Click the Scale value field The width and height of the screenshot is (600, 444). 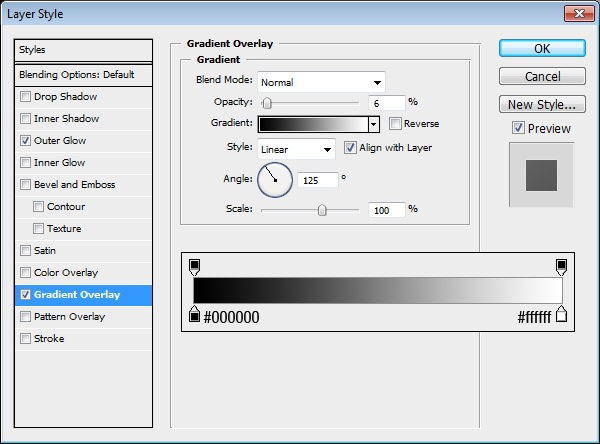[x=386, y=210]
